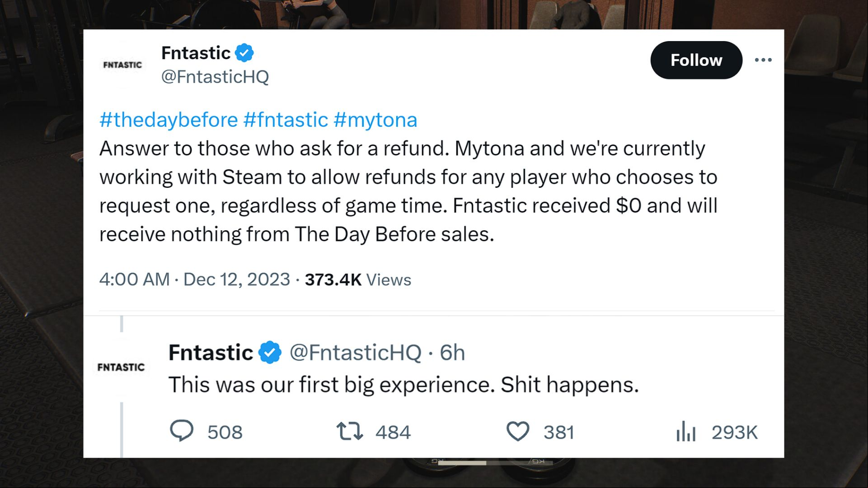Click the 6h timestamp on the reply
The width and height of the screenshot is (868, 488).
(452, 353)
